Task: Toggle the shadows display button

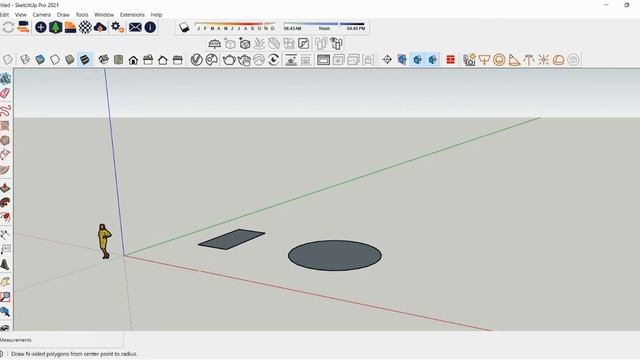Action: tap(184, 27)
